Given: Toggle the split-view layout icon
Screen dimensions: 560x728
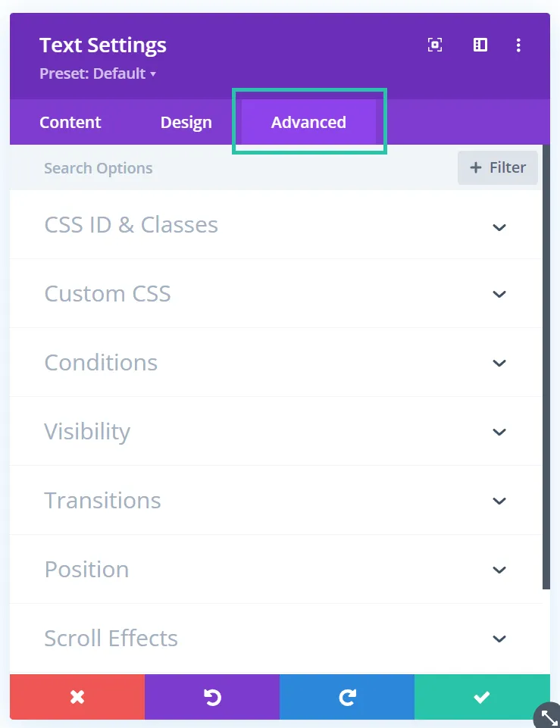Looking at the screenshot, I should 480,45.
